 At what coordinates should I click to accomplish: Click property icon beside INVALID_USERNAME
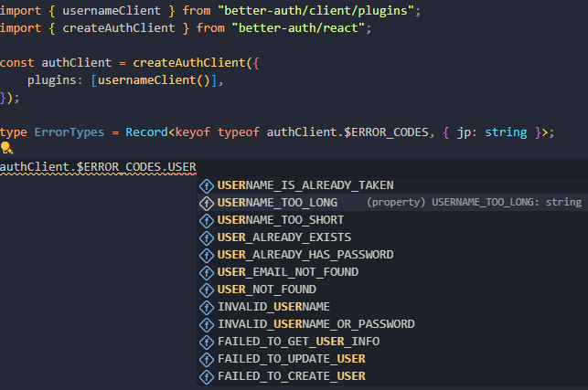207,307
